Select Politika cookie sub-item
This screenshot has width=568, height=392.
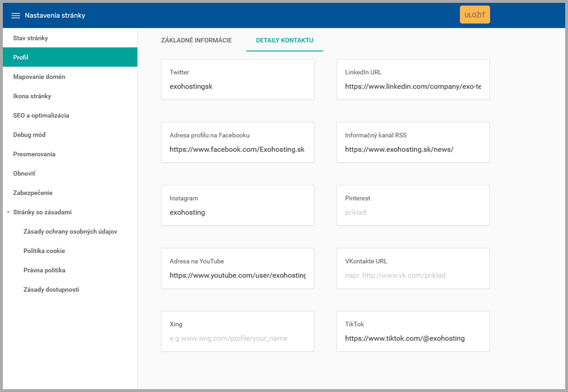44,251
